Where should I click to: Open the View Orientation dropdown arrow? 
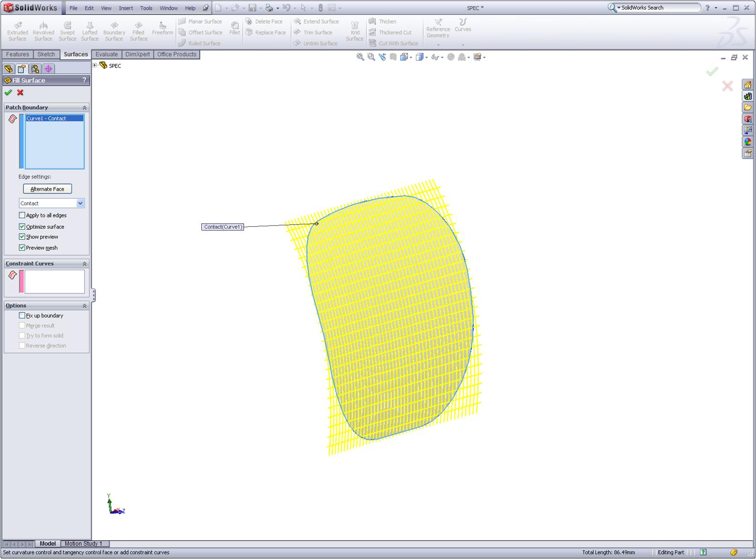click(411, 58)
